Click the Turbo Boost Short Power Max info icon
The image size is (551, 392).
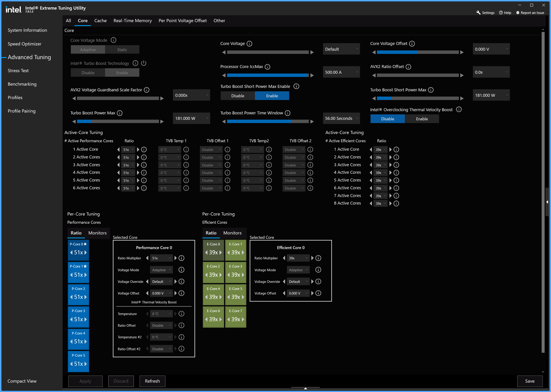(431, 90)
